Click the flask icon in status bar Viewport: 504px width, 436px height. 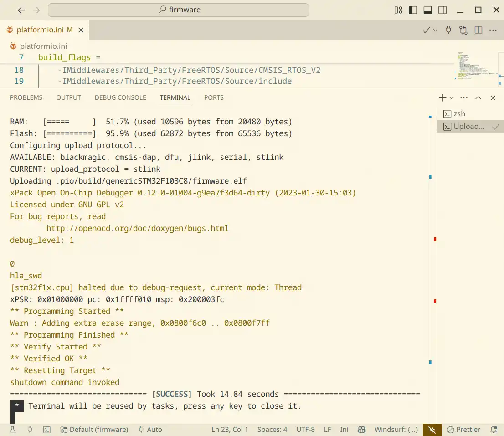pyautogui.click(x=13, y=430)
